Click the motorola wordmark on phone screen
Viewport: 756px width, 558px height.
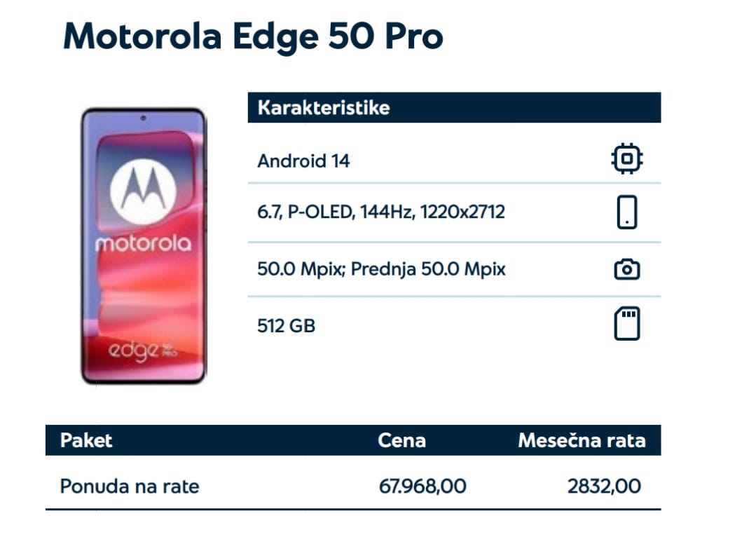[143, 243]
